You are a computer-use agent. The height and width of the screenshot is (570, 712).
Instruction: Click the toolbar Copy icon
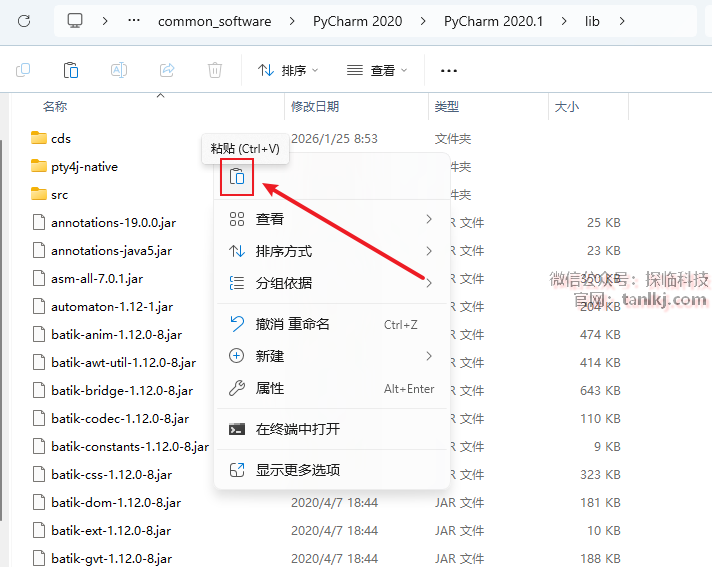click(23, 70)
